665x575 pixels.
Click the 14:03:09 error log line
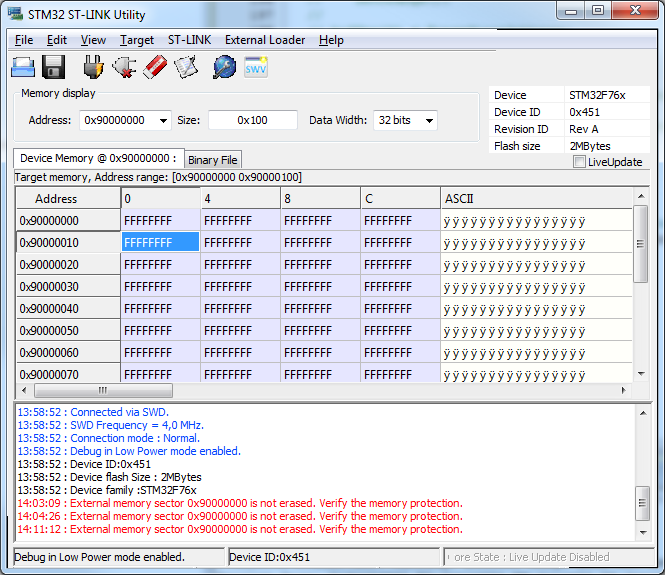tap(240, 503)
